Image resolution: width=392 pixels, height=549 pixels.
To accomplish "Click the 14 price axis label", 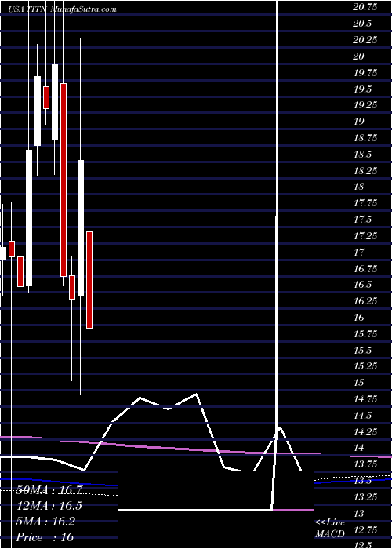I will point(359,448).
